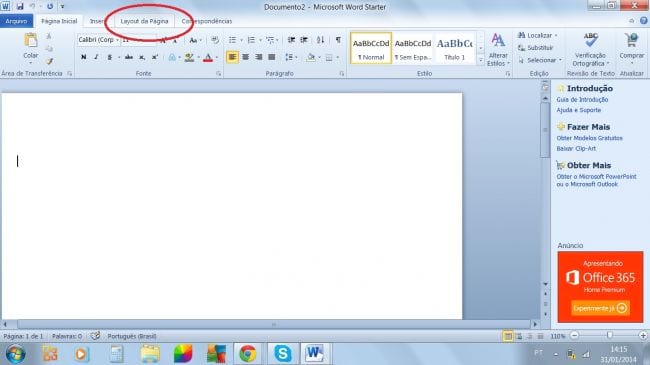Toggle Bold (N) formatting
This screenshot has width=650, height=365.
[83, 57]
